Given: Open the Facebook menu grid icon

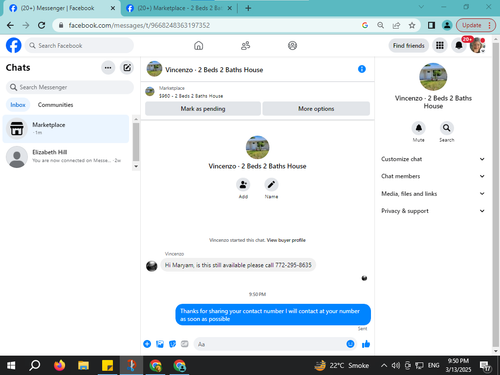Looking at the screenshot, I should [440, 45].
